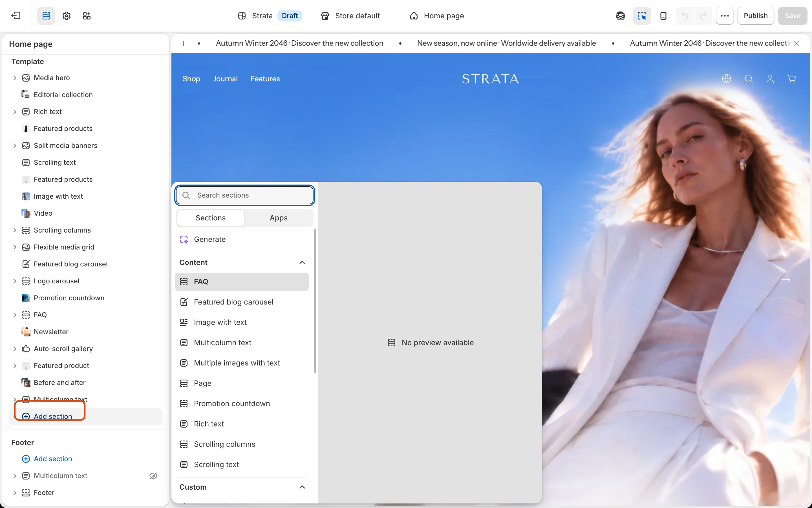Click the globe language icon in preview
The image size is (812, 508).
[x=727, y=79]
